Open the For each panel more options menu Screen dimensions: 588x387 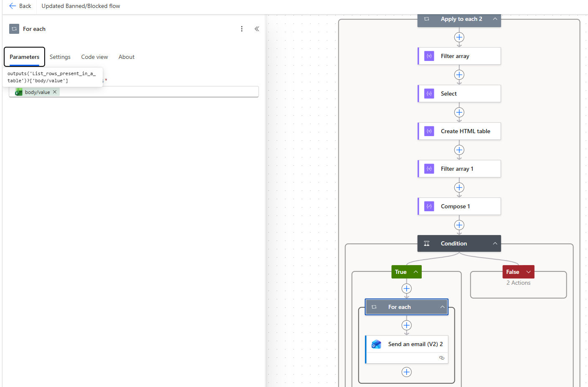tap(242, 29)
